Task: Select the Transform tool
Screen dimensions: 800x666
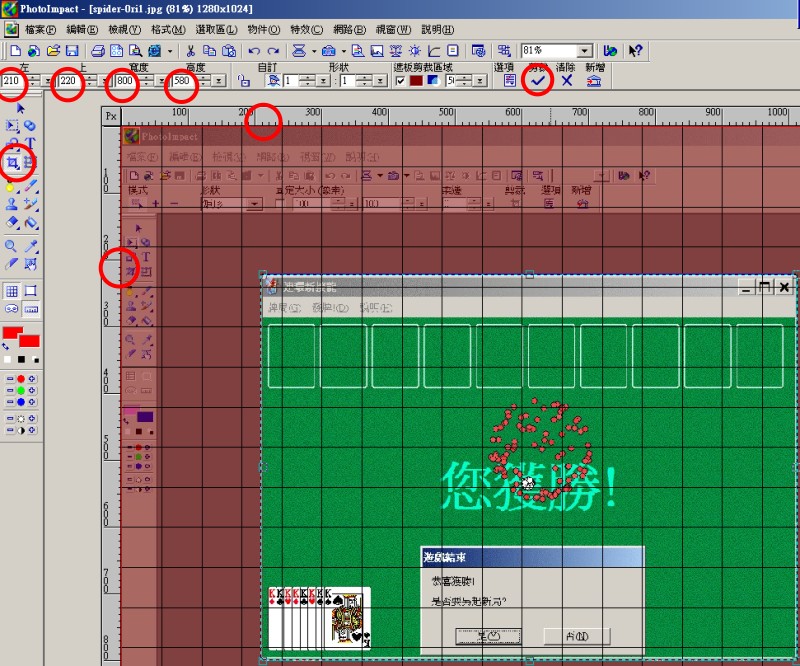Action: (29, 163)
